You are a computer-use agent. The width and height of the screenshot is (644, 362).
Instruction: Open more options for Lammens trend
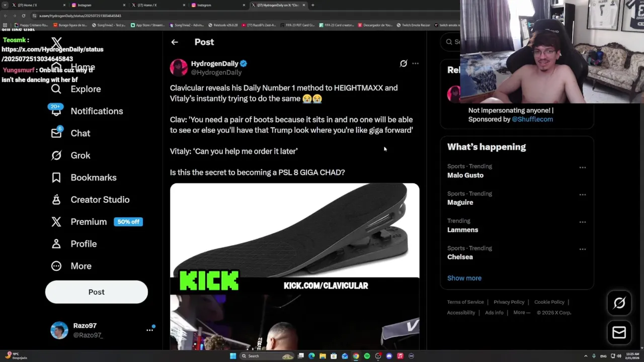583,222
